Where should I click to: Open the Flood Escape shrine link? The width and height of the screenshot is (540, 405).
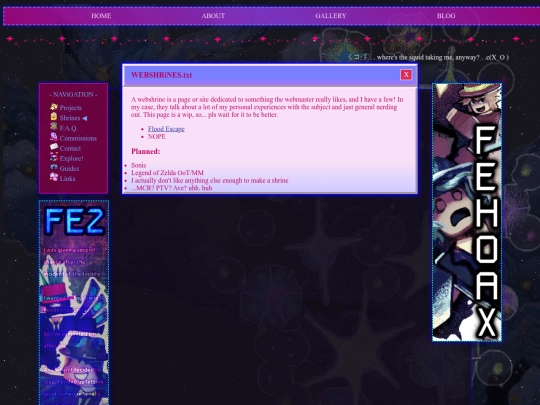(x=166, y=129)
